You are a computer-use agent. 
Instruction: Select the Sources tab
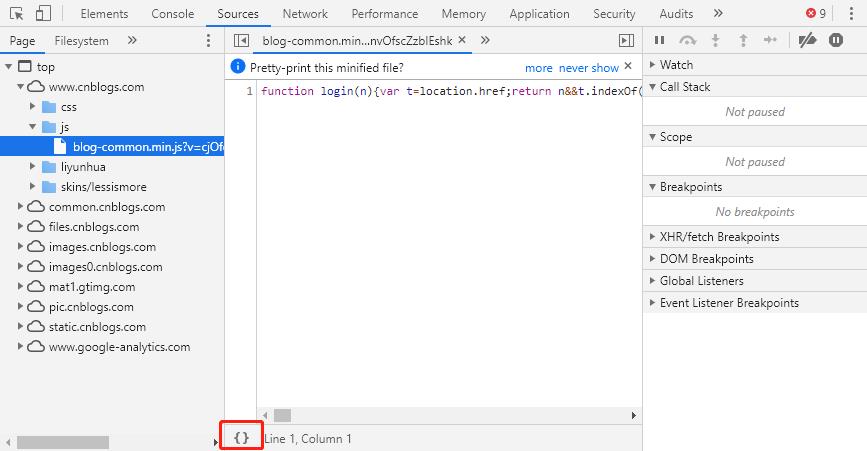click(238, 14)
